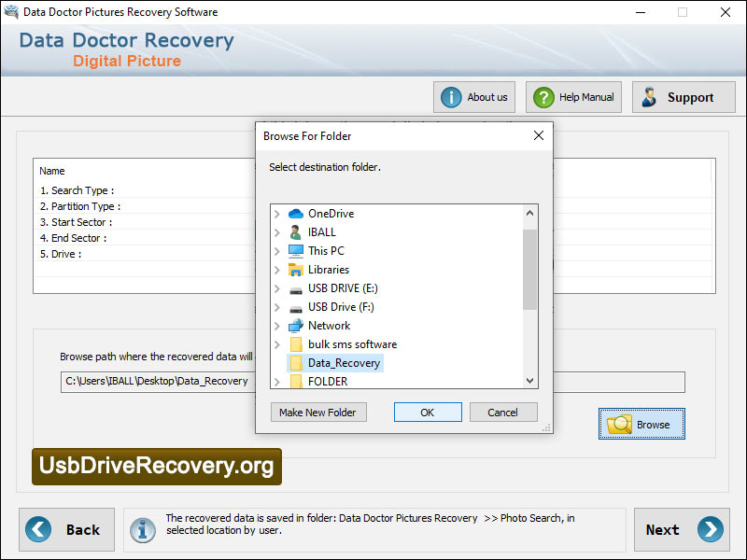This screenshot has width=747, height=560.
Task: Click the About us info icon
Action: coord(450,96)
